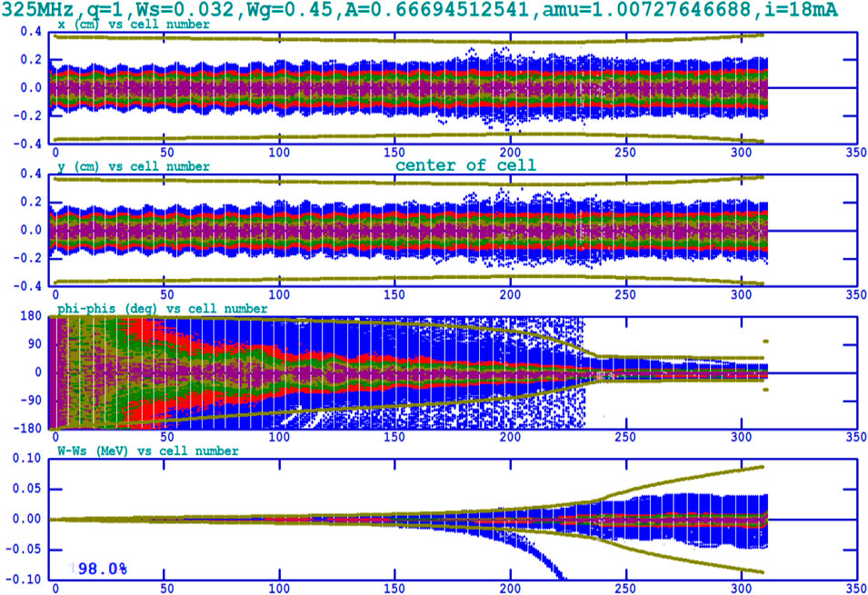Click cell number 50 under the phi-phis plot
868x595 pixels.
(167, 437)
